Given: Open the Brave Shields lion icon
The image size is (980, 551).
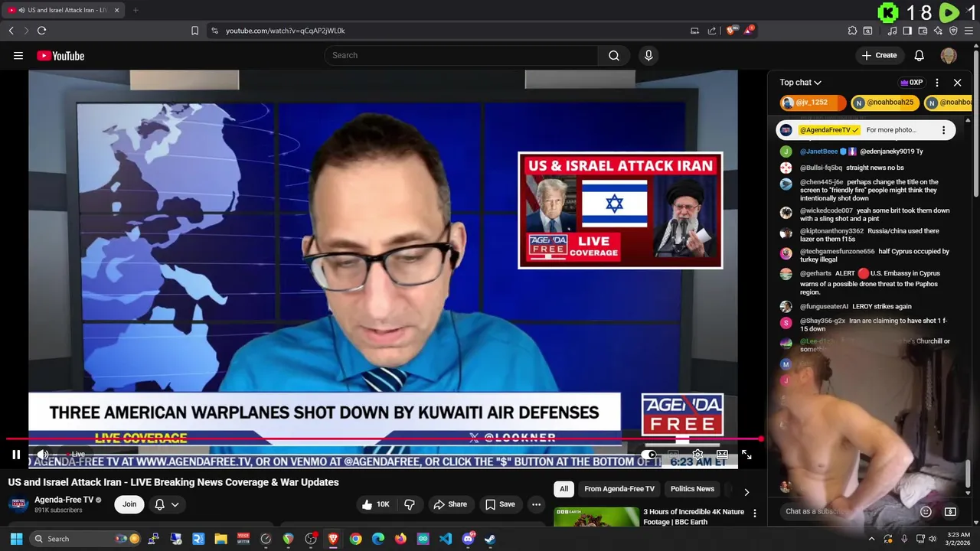Looking at the screenshot, I should [731, 31].
